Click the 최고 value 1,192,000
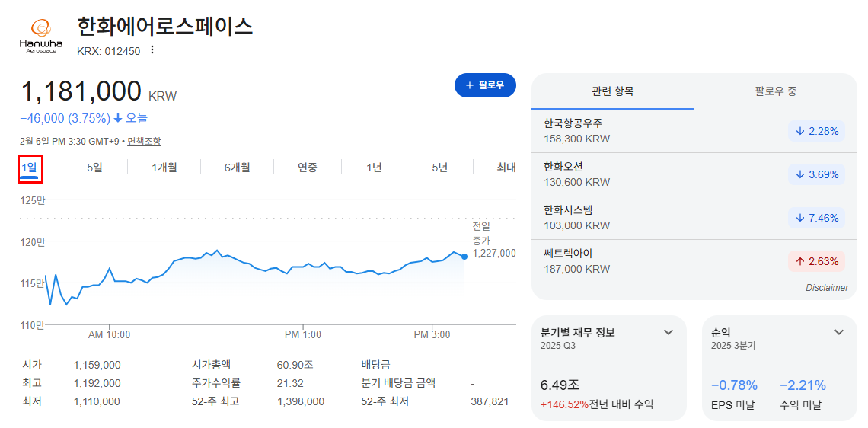 click(97, 383)
